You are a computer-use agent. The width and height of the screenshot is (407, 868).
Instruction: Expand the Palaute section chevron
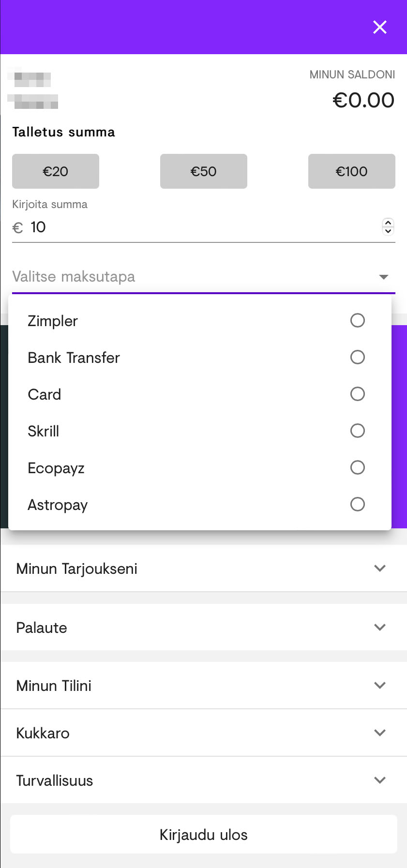(x=380, y=627)
